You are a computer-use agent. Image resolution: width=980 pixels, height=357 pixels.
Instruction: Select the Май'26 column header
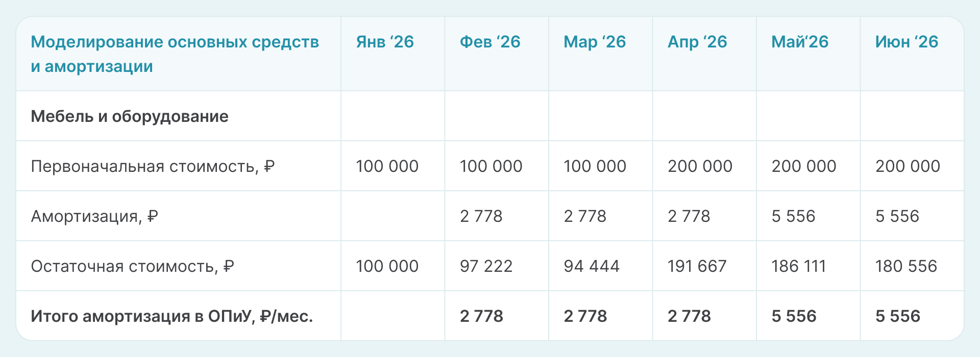pos(800,42)
